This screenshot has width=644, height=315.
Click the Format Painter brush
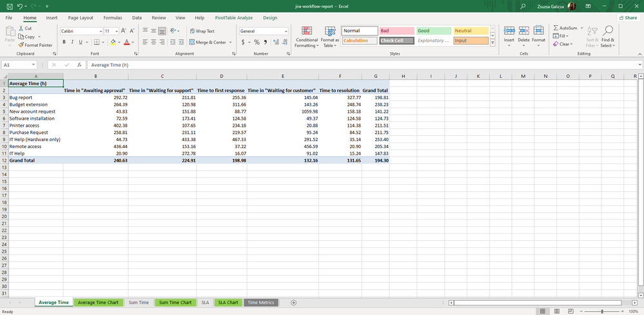[x=35, y=45]
